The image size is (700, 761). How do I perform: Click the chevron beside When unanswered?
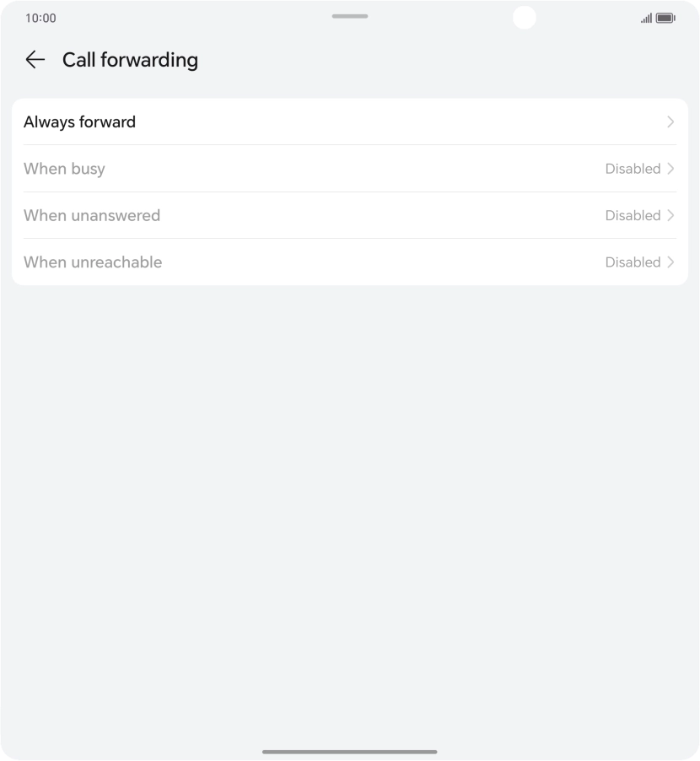670,215
